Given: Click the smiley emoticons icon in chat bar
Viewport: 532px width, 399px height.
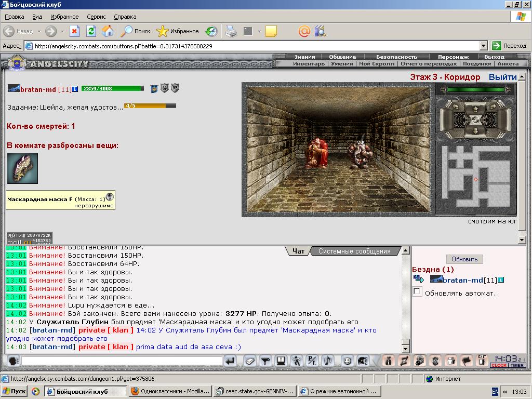Looking at the screenshot, I should [x=347, y=361].
